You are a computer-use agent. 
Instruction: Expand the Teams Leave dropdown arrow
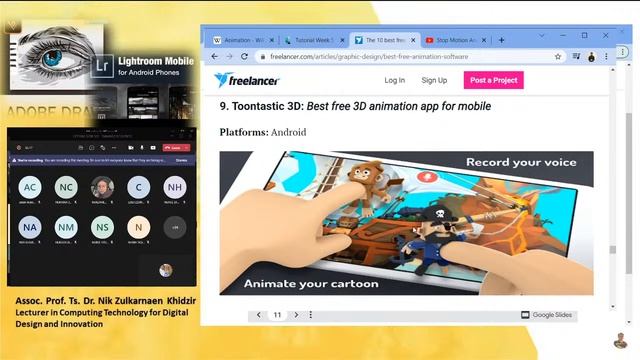tap(187, 147)
